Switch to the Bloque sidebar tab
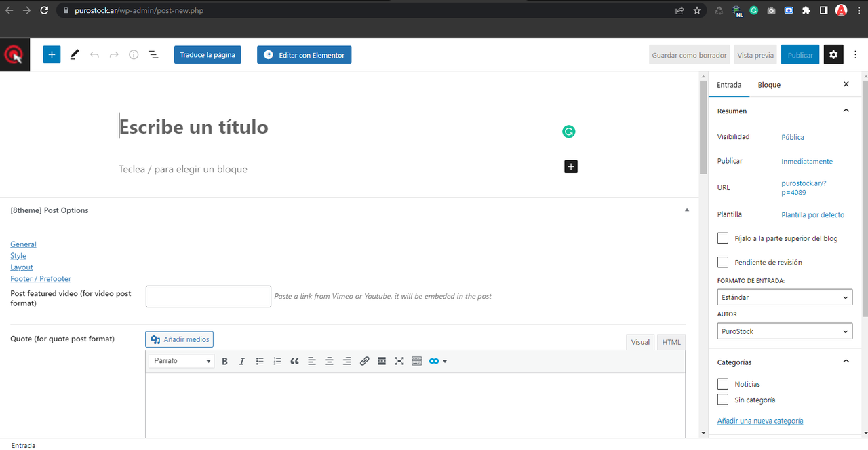The width and height of the screenshot is (868, 450). click(769, 85)
